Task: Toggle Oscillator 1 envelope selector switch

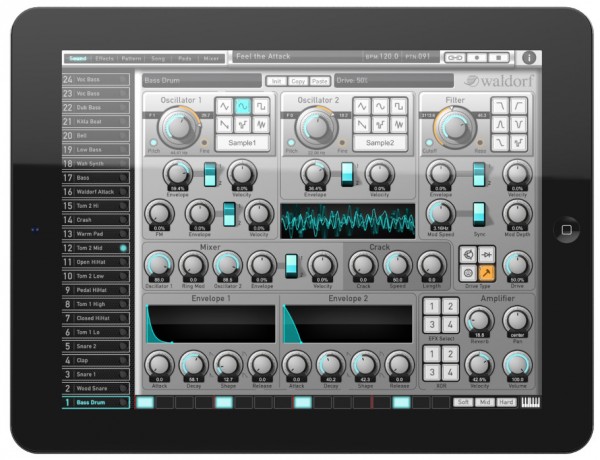Action: point(210,174)
